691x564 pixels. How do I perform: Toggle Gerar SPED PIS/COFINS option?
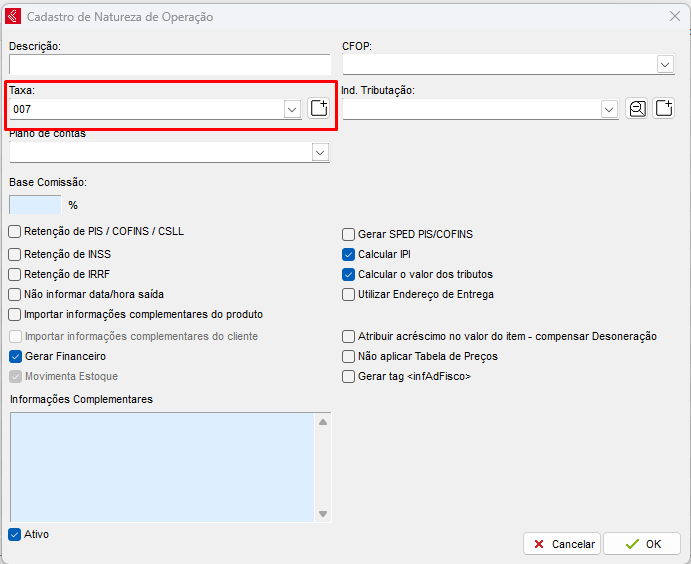tap(349, 234)
